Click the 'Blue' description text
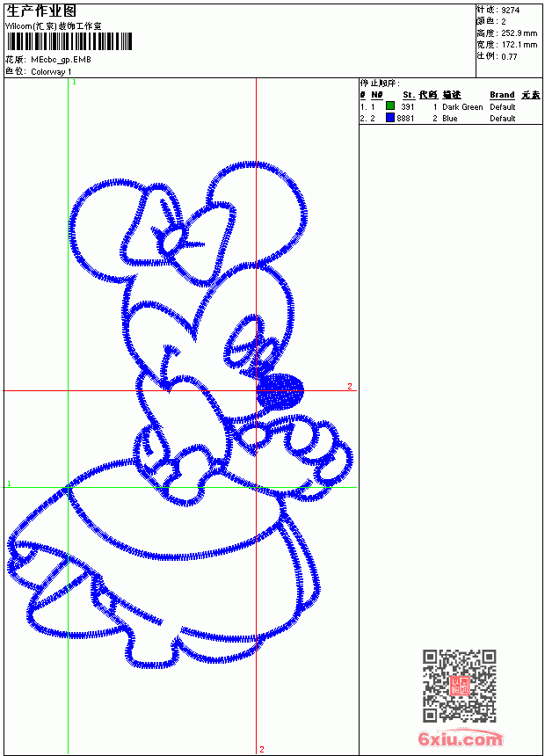 point(449,118)
